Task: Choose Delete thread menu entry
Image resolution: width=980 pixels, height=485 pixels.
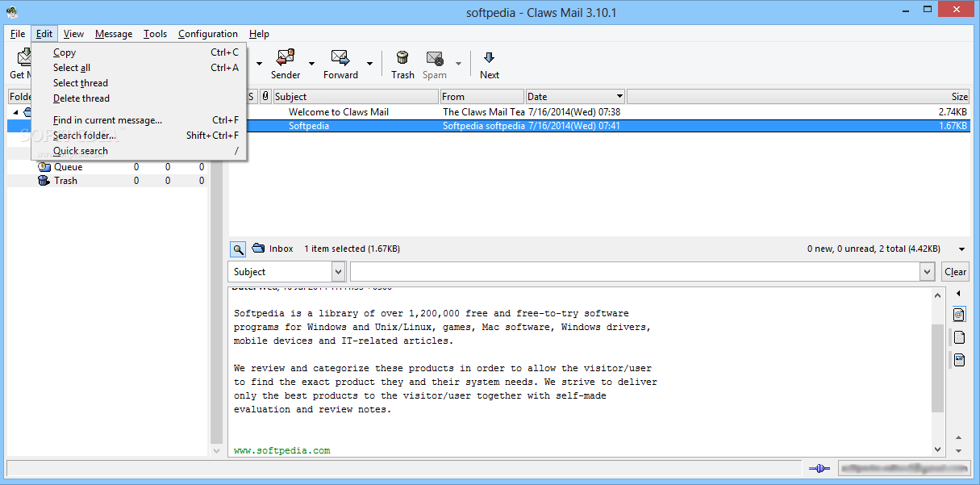Action: pos(139,98)
